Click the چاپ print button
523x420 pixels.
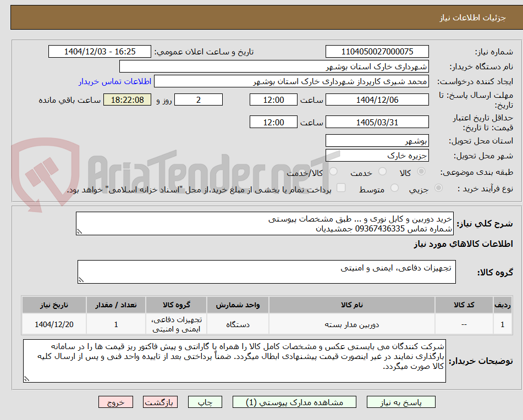205,402
